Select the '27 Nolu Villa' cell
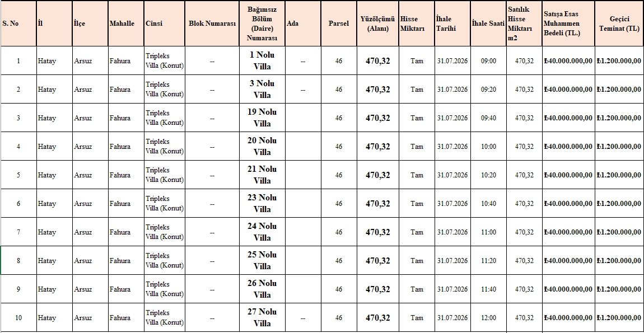The width and height of the screenshot is (644, 333). click(x=262, y=318)
